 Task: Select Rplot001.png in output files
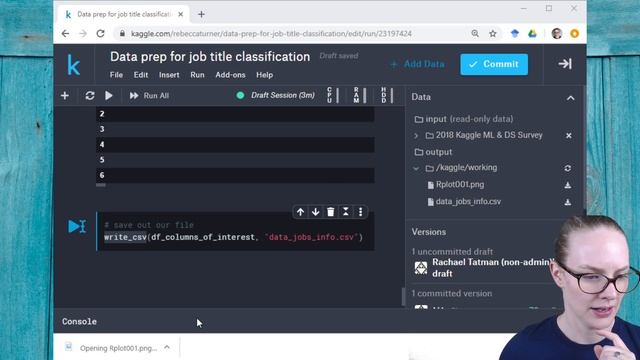(x=460, y=184)
